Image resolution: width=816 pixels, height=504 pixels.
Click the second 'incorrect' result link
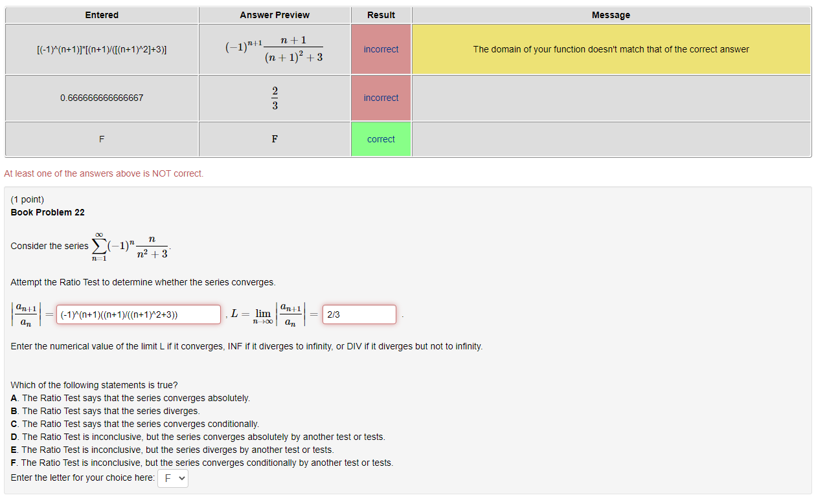coord(381,98)
